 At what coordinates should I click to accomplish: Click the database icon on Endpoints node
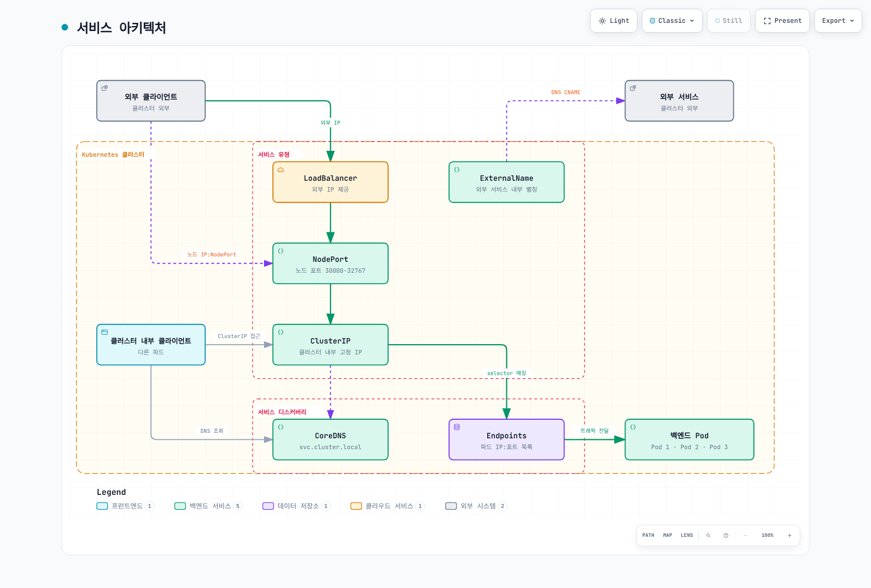(457, 427)
